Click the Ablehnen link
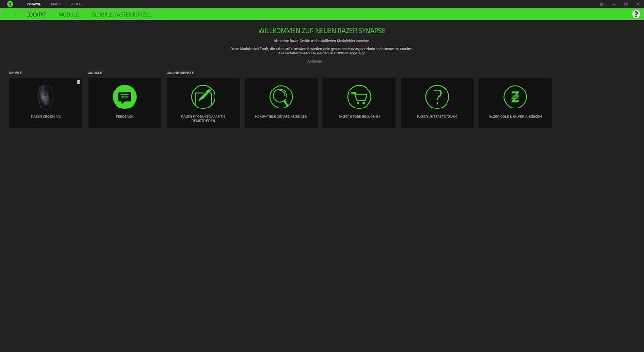The width and height of the screenshot is (644, 352). [314, 61]
